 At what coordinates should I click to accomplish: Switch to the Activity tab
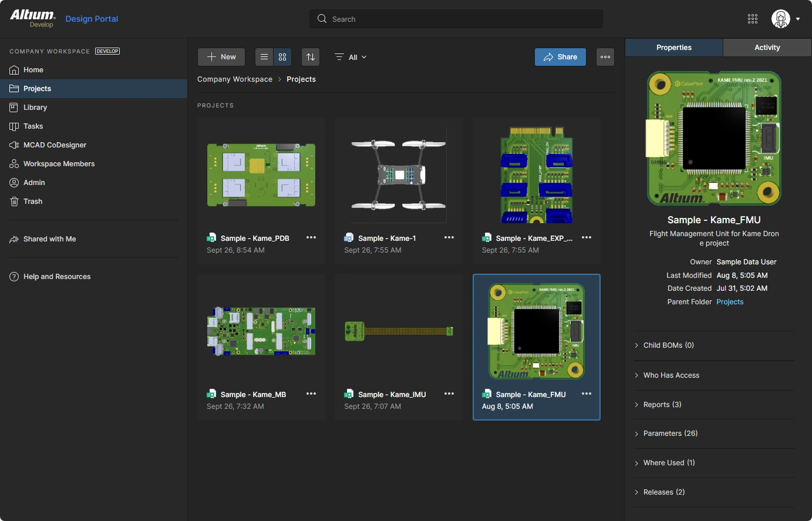767,47
